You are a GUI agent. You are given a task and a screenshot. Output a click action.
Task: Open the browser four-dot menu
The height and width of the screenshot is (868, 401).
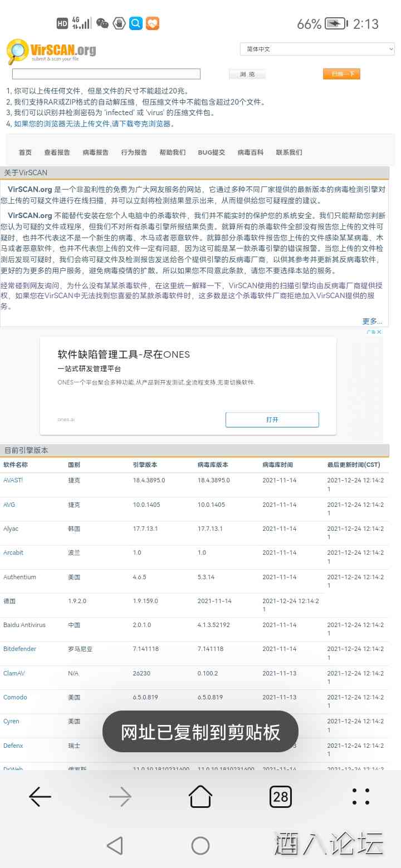[x=361, y=797]
